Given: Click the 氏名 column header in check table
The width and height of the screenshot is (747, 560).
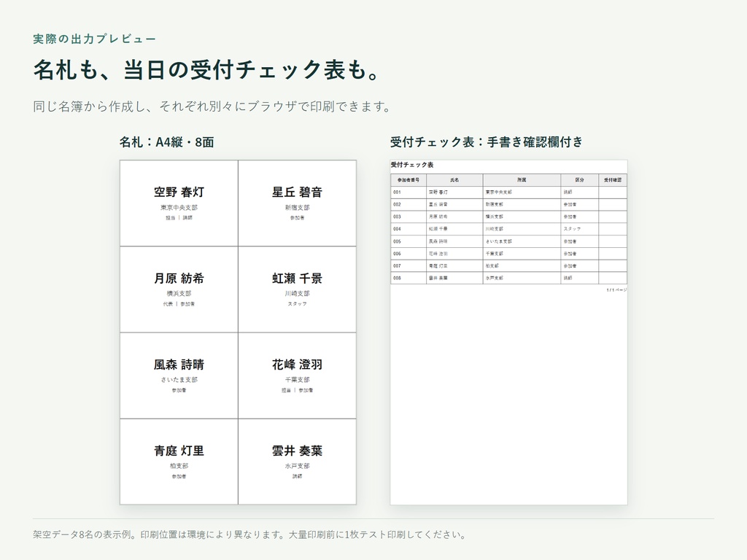Looking at the screenshot, I should click(454, 180).
